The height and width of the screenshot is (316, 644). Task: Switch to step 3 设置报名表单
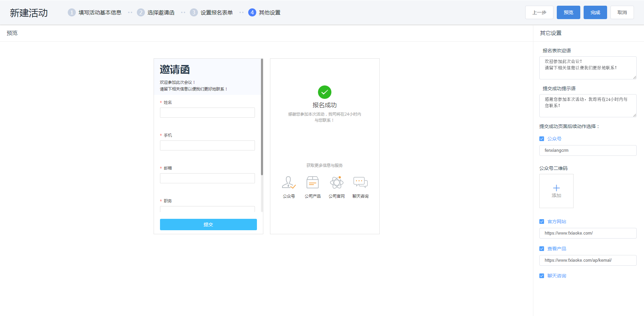coord(211,12)
